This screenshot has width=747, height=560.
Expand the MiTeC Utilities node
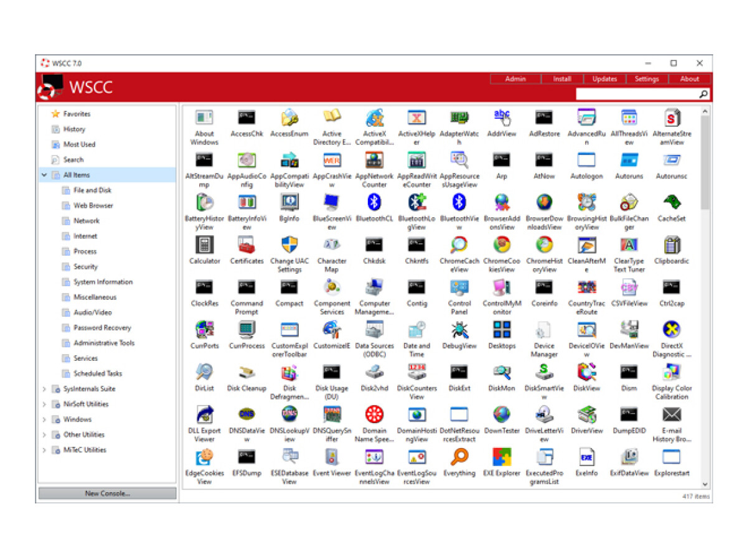pyautogui.click(x=44, y=450)
